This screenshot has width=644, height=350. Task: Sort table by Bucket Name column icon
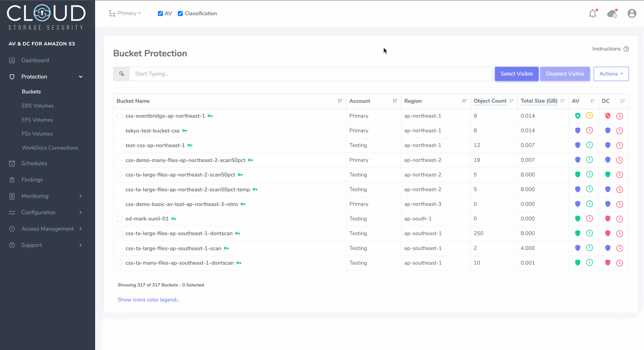coord(340,101)
